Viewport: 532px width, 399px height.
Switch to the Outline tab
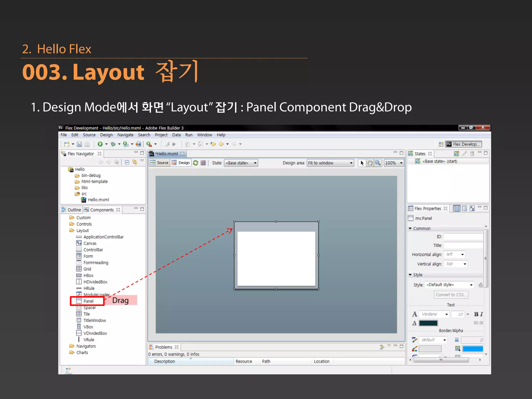71,210
